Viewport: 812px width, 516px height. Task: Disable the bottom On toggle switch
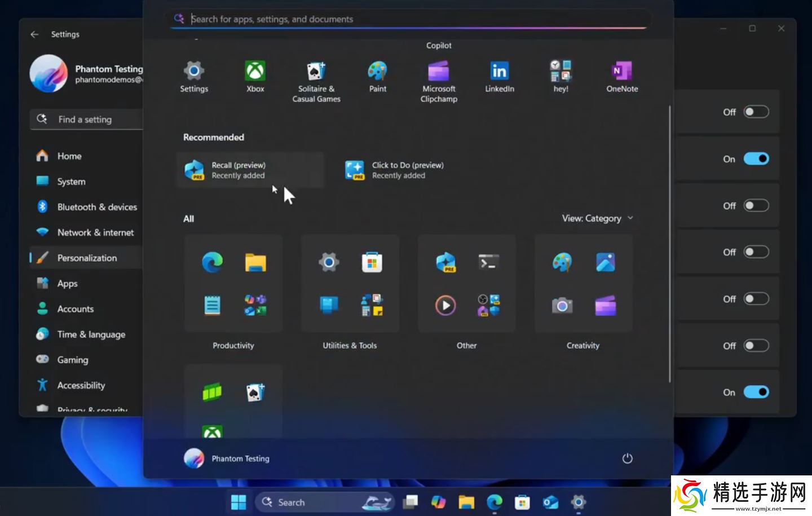coord(756,392)
